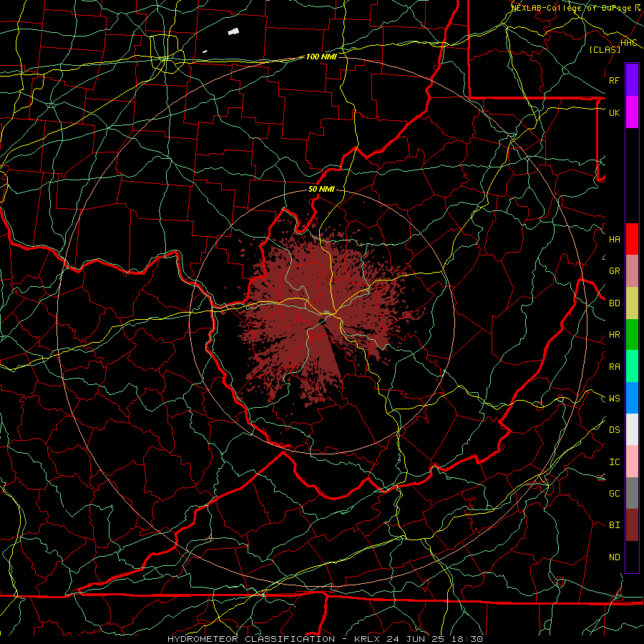Image resolution: width=644 pixels, height=644 pixels.
Task: Select the BD yellow legend swatch
Action: [632, 303]
